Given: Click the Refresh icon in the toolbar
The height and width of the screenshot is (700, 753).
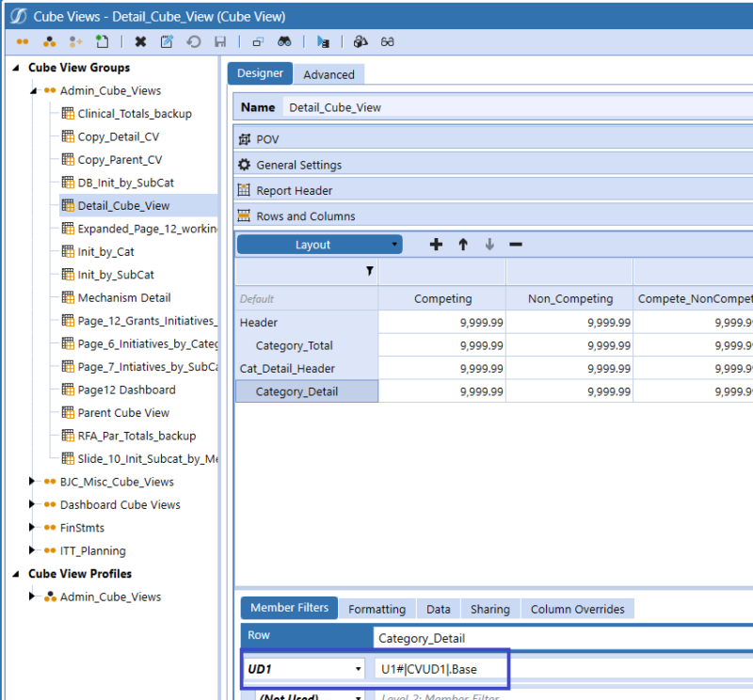Looking at the screenshot, I should coord(193,41).
